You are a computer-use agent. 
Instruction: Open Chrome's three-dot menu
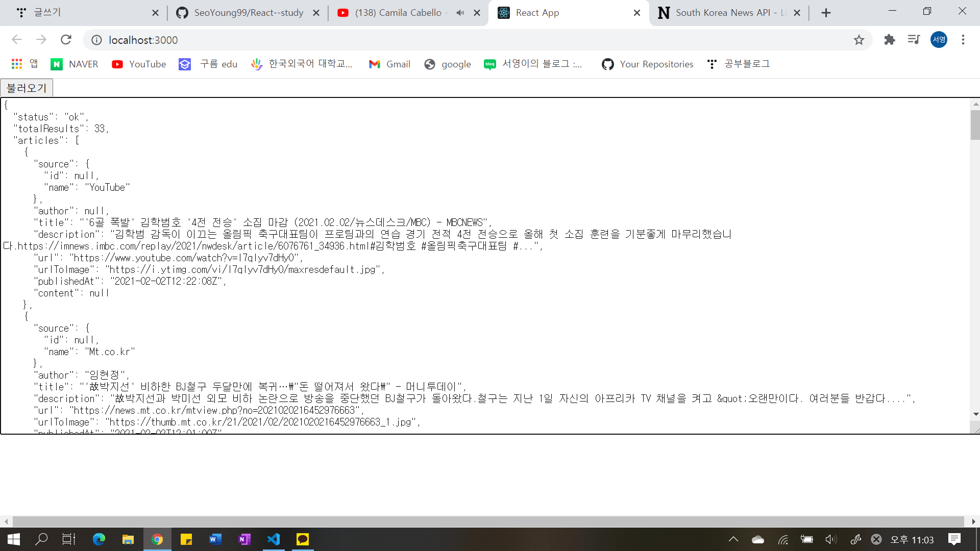click(x=963, y=40)
